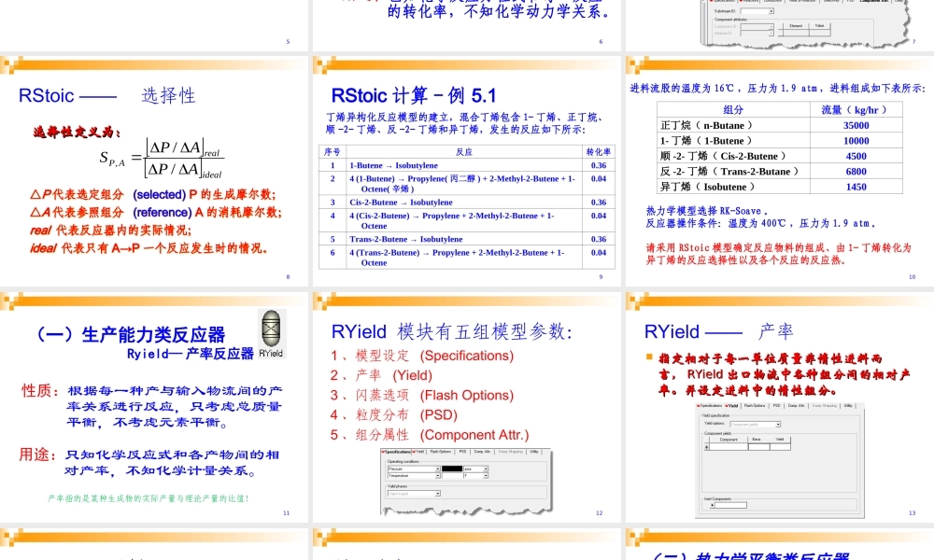Click the 1-丁烯 (1-Butene) cell
The image size is (934, 560).
733,141
